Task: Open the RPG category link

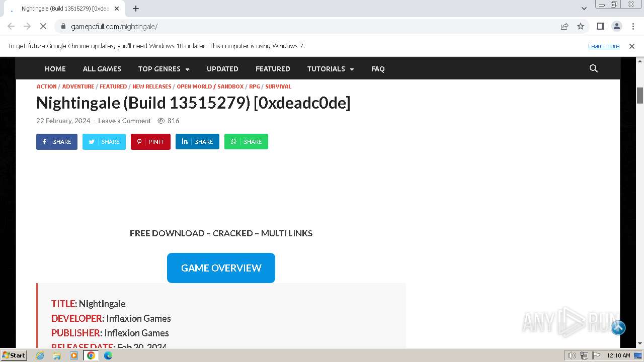Action: 255,86
